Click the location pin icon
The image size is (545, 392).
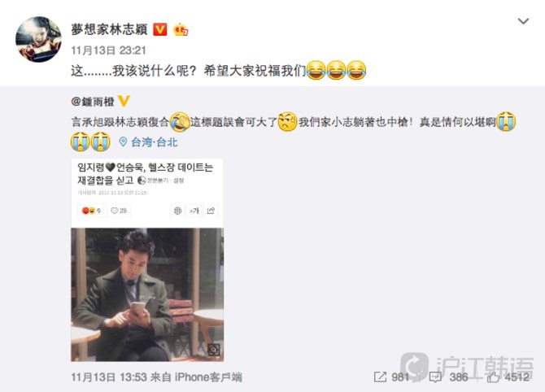[x=123, y=142]
